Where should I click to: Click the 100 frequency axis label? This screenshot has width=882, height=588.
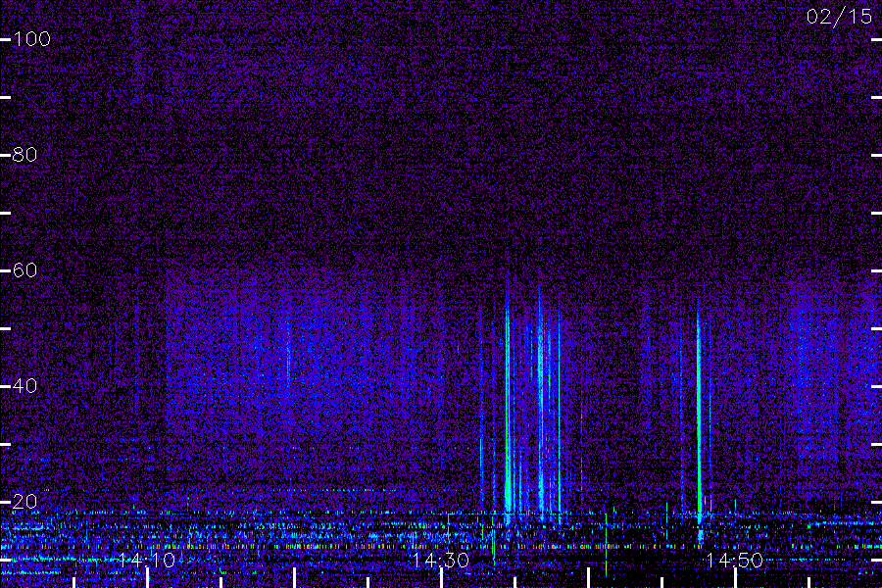[x=32, y=39]
